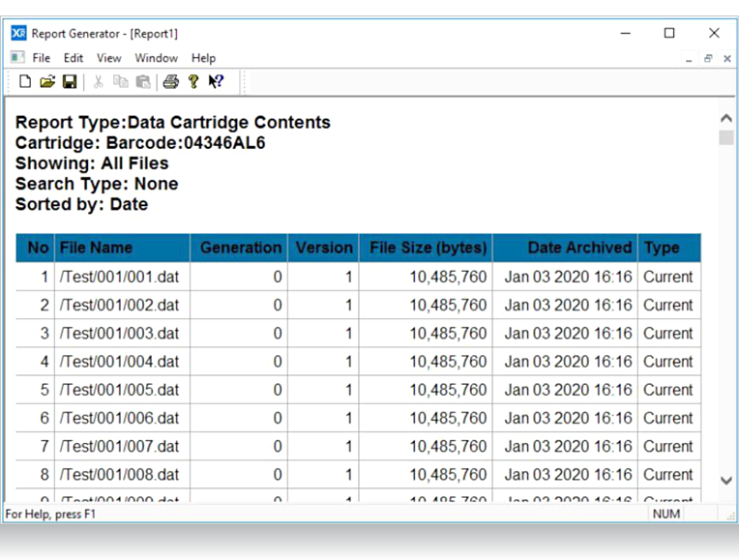
Task: Click the yellow question mark About icon
Action: 193,81
